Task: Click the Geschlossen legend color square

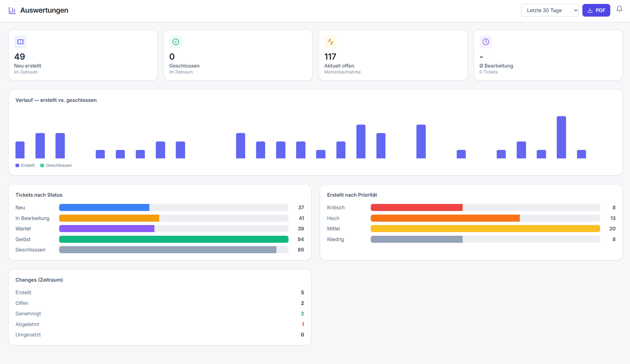Action: coord(42,165)
